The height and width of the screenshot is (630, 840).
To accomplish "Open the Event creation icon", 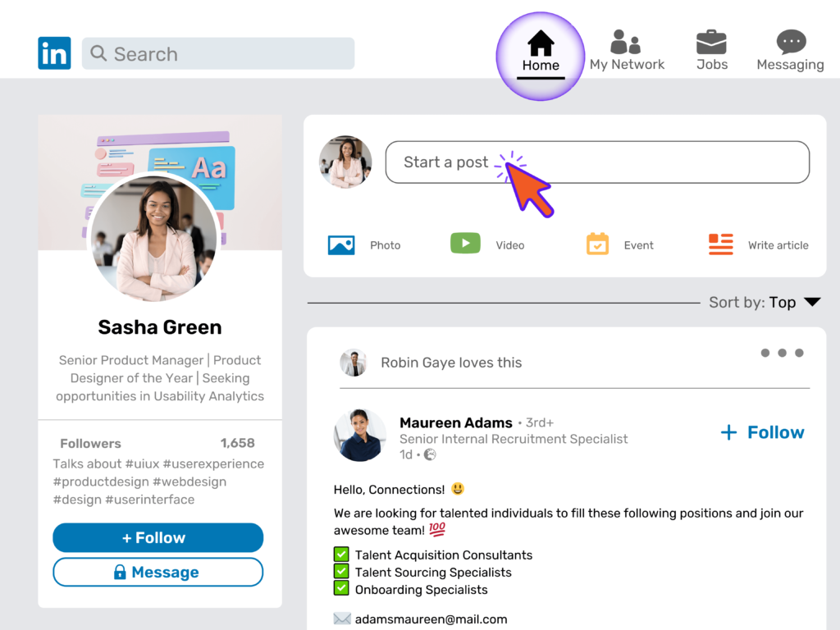I will coord(596,244).
